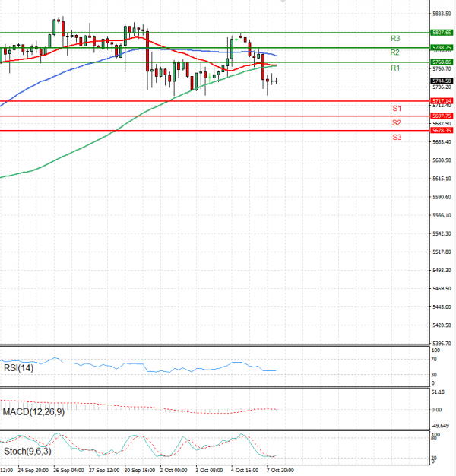This screenshot has height=476, width=456.
Task: Click the 26 Sep 04:00 time label
Action: click(68, 470)
